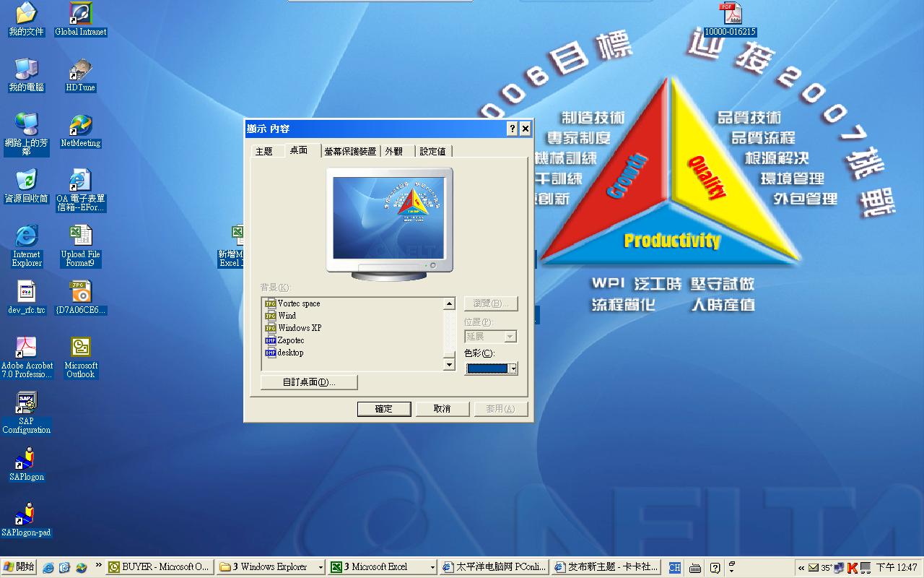Select the 我的文件 desktop icon
This screenshot has width=924, height=578.
point(26,20)
